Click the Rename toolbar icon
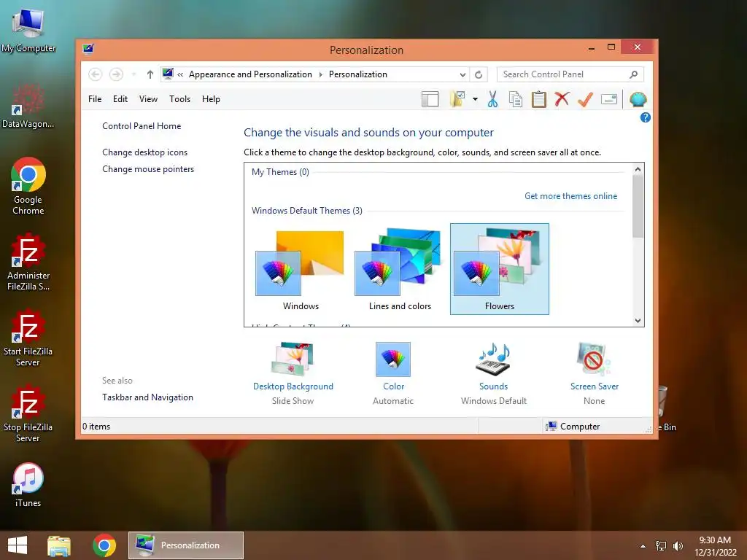This screenshot has width=747, height=560. tap(609, 99)
